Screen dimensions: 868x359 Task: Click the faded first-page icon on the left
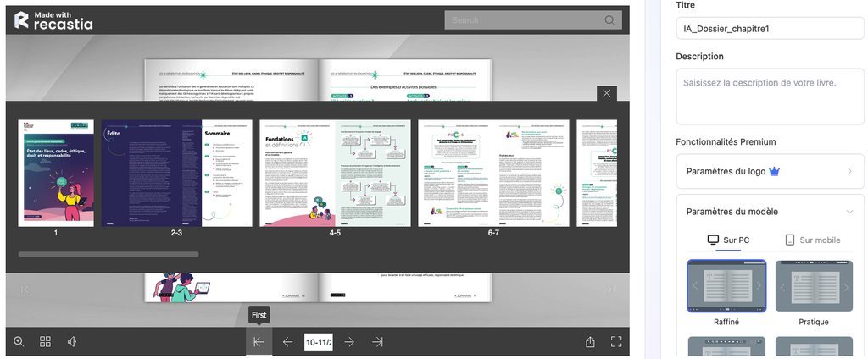pyautogui.click(x=25, y=290)
